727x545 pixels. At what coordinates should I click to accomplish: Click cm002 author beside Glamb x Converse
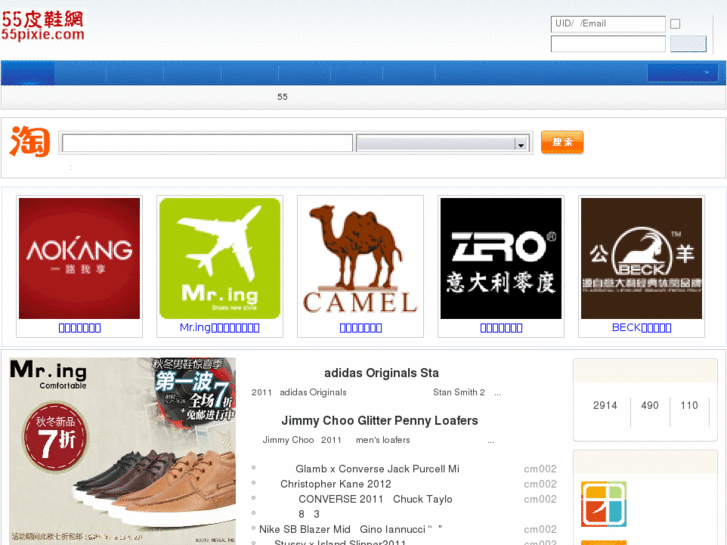tap(540, 469)
